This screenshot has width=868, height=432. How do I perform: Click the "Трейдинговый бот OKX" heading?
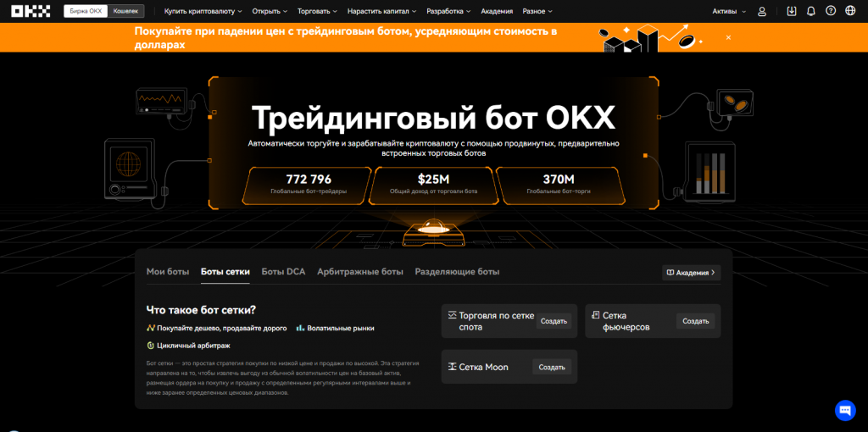433,117
